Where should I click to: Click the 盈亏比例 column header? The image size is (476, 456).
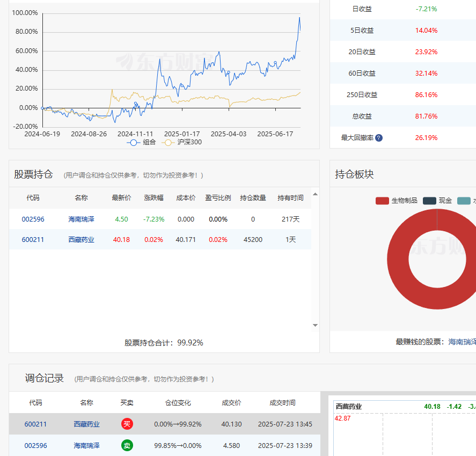pos(218,198)
